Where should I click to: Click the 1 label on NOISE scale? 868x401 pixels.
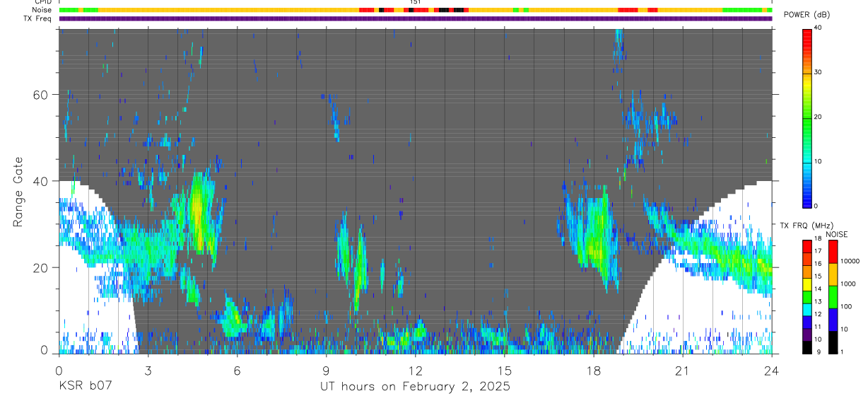842,351
